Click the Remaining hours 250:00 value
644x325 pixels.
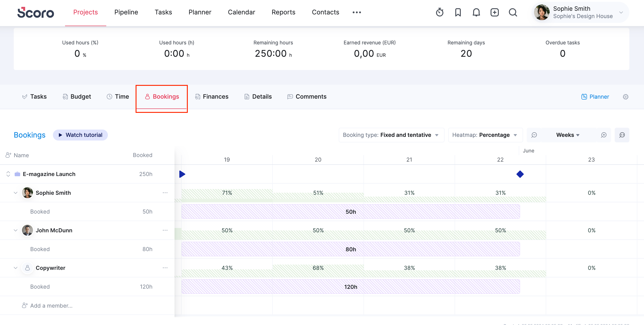[273, 54]
